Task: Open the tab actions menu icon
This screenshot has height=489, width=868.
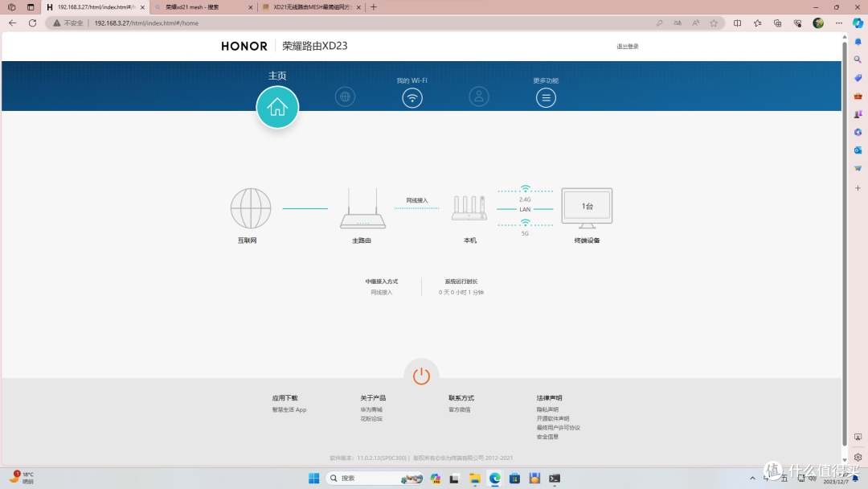Action: click(31, 7)
